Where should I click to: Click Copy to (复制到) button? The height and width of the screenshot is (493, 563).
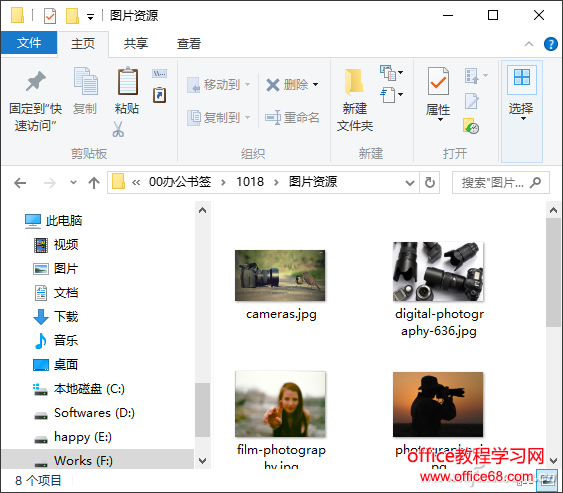pos(219,117)
